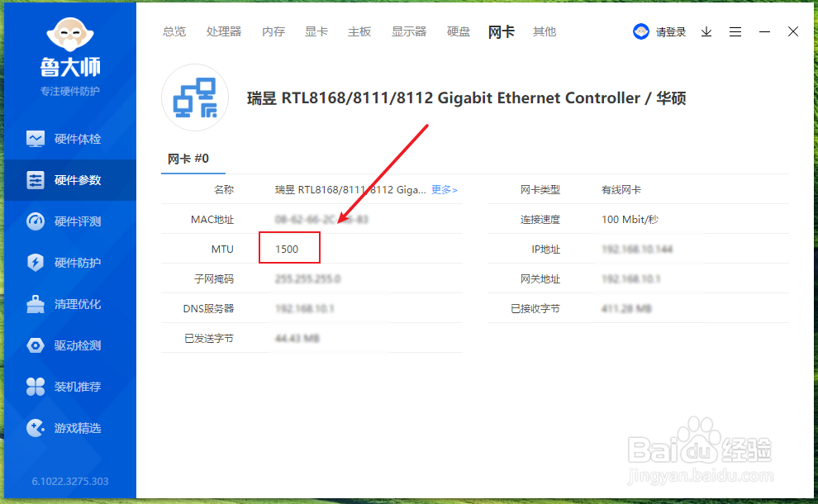
Task: Click the 100 Mbit/秒 connection speed value
Action: click(x=630, y=220)
